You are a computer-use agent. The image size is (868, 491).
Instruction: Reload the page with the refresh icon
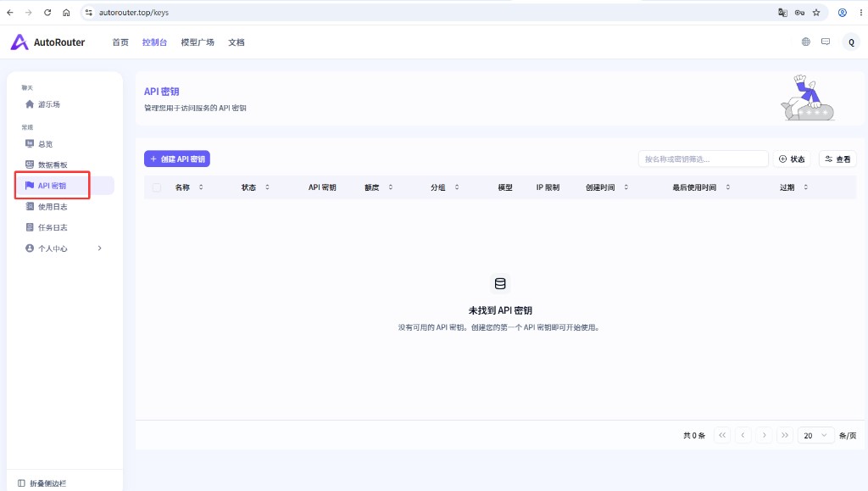(47, 12)
